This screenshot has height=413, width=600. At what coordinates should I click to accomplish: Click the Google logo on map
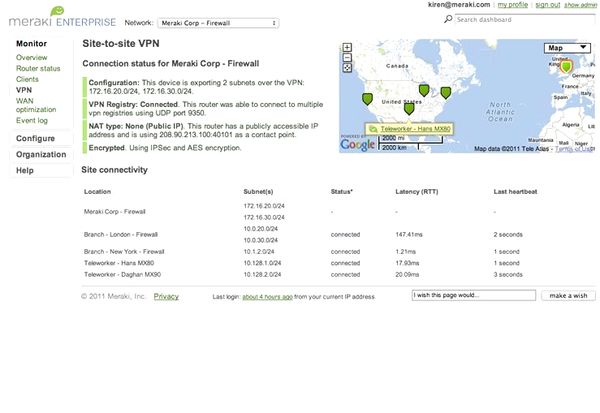(357, 144)
